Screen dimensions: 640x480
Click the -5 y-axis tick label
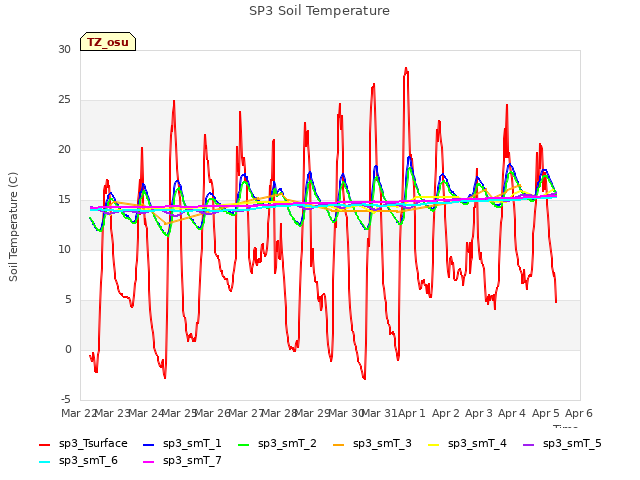tap(66, 399)
